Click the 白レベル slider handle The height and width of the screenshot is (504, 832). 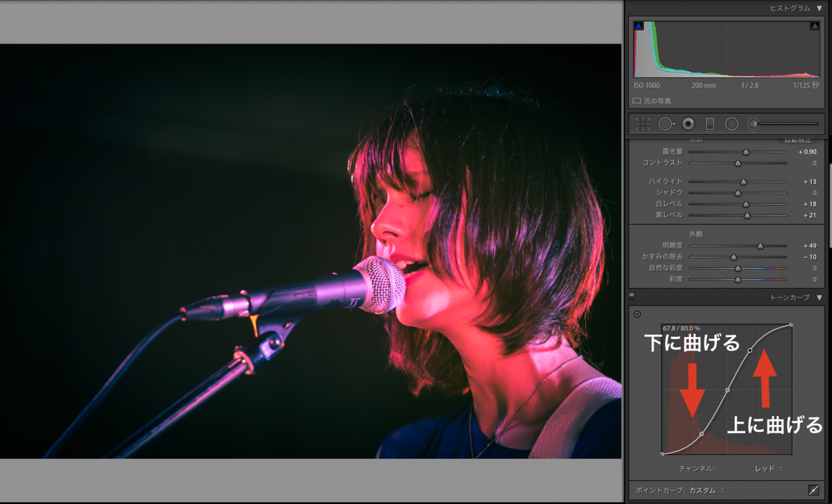[x=746, y=204]
